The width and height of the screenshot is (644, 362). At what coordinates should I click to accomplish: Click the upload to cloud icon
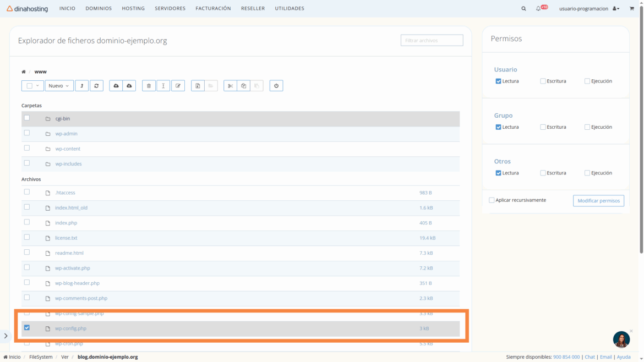coord(116,86)
